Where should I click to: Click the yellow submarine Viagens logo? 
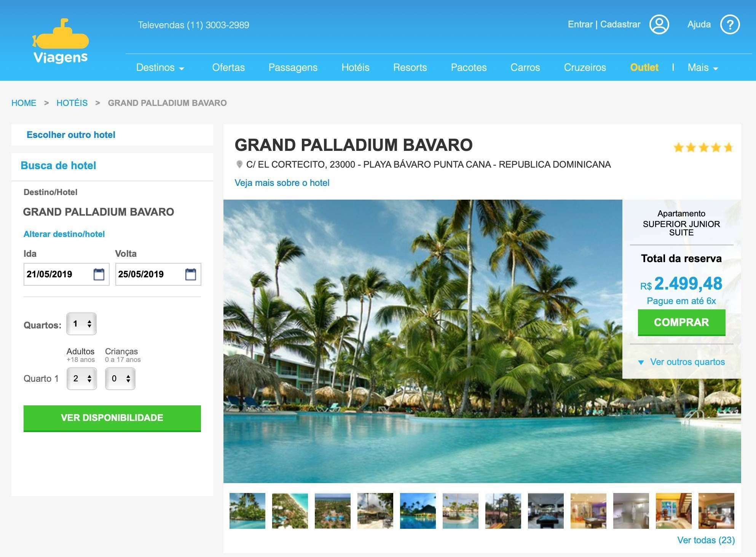(61, 40)
